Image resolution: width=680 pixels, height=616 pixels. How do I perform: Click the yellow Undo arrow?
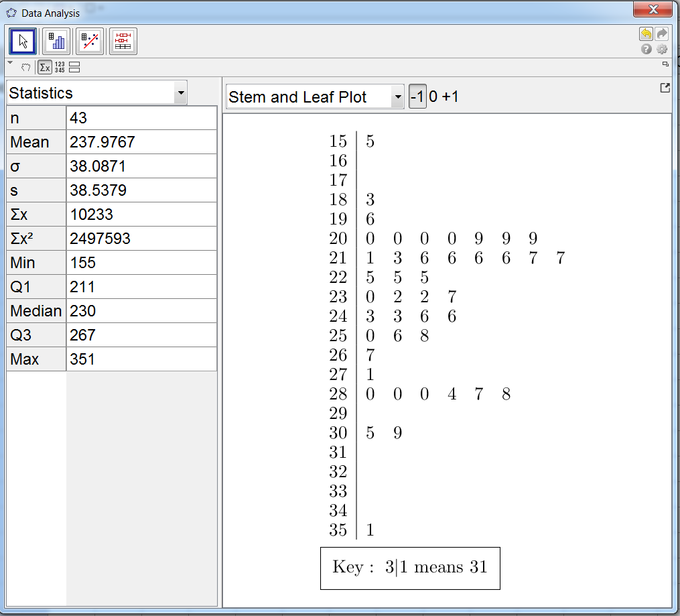pos(646,34)
